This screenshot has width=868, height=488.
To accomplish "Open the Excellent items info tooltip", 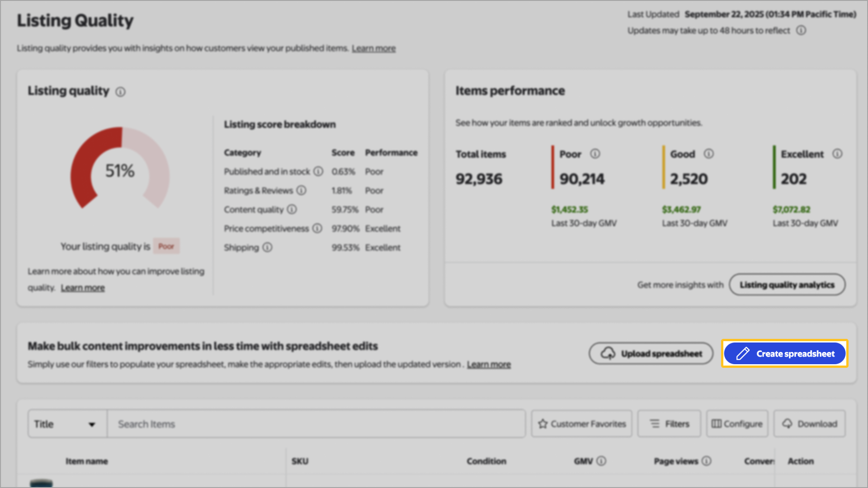I will point(838,154).
